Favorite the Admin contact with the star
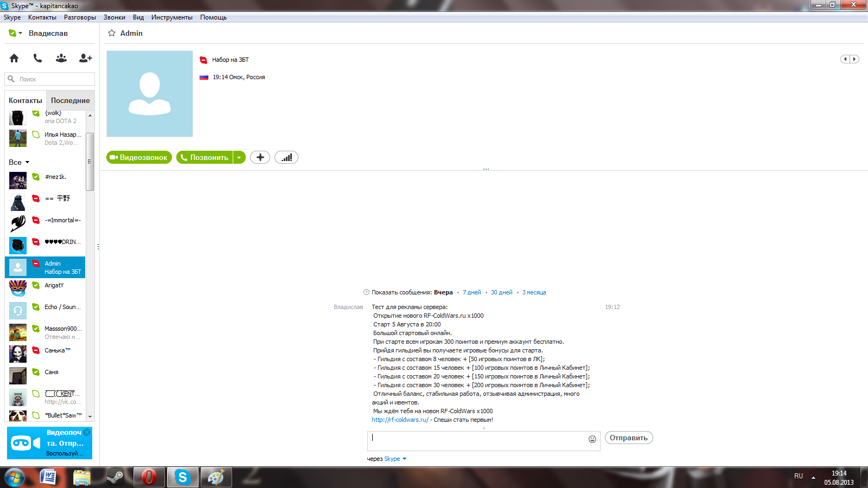The width and height of the screenshot is (868, 488). [x=112, y=33]
